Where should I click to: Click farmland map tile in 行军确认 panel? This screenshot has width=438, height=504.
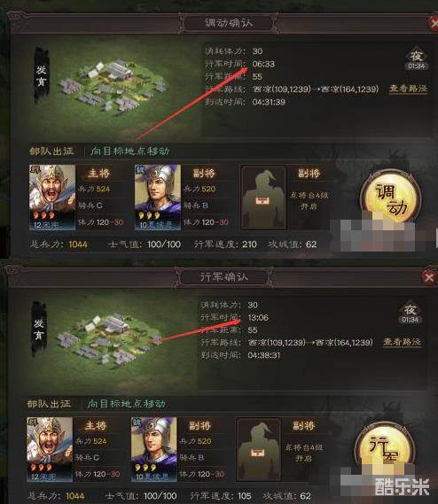[x=109, y=339]
